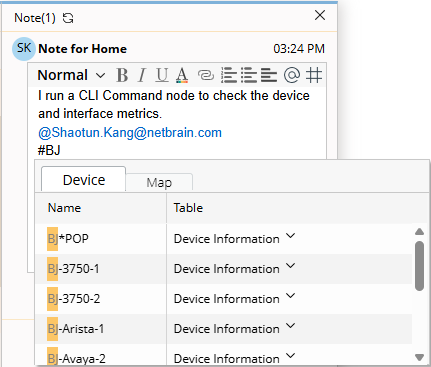431x367 pixels.
Task: Expand the table dropdown for BJ*POP
Action: coord(291,236)
